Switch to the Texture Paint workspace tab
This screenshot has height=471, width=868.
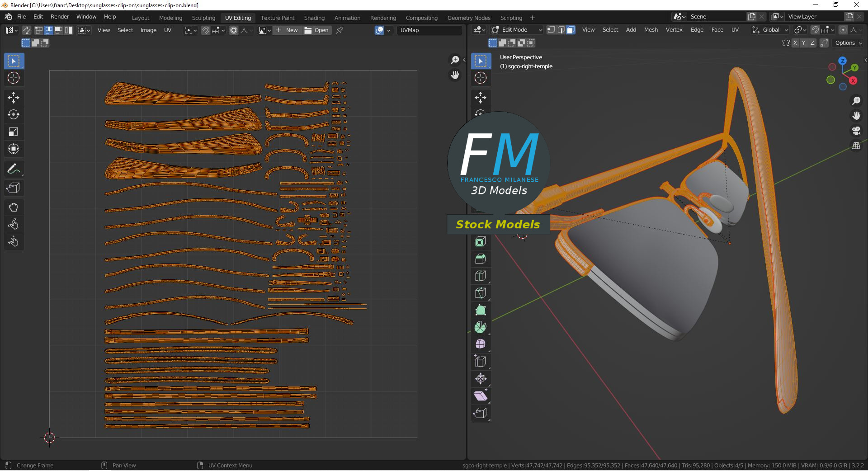pos(277,18)
